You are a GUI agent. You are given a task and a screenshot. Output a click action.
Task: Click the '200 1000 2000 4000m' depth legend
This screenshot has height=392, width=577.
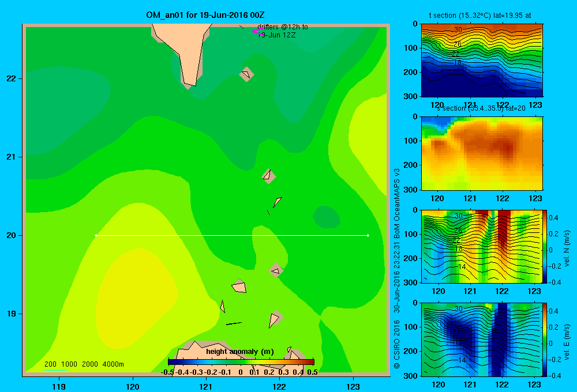(84, 364)
